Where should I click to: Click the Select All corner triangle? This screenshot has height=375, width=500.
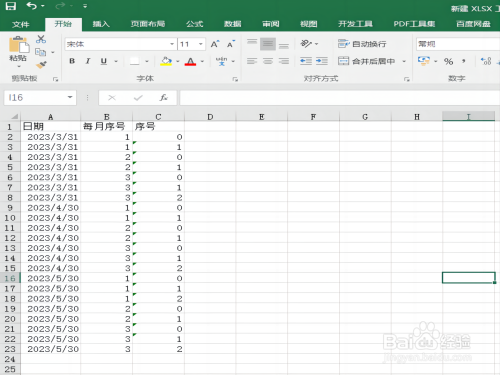point(14,116)
